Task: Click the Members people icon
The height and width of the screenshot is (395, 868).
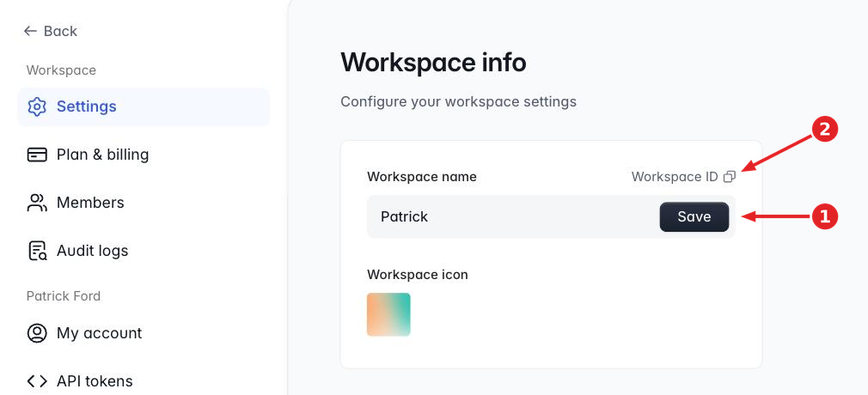Action: tap(37, 203)
